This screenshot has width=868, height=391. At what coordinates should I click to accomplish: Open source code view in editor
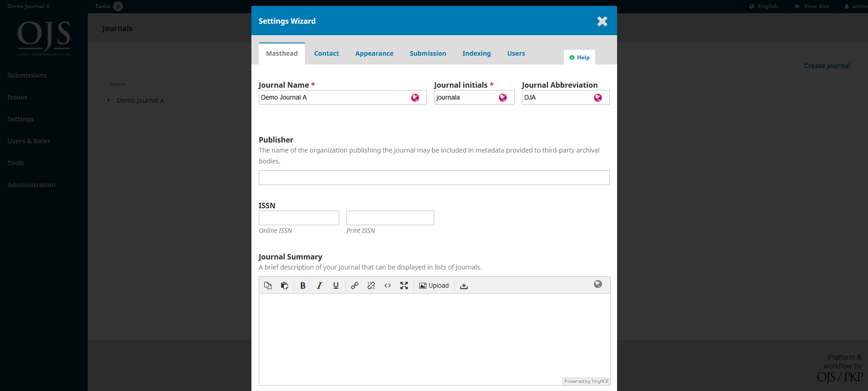click(x=388, y=285)
